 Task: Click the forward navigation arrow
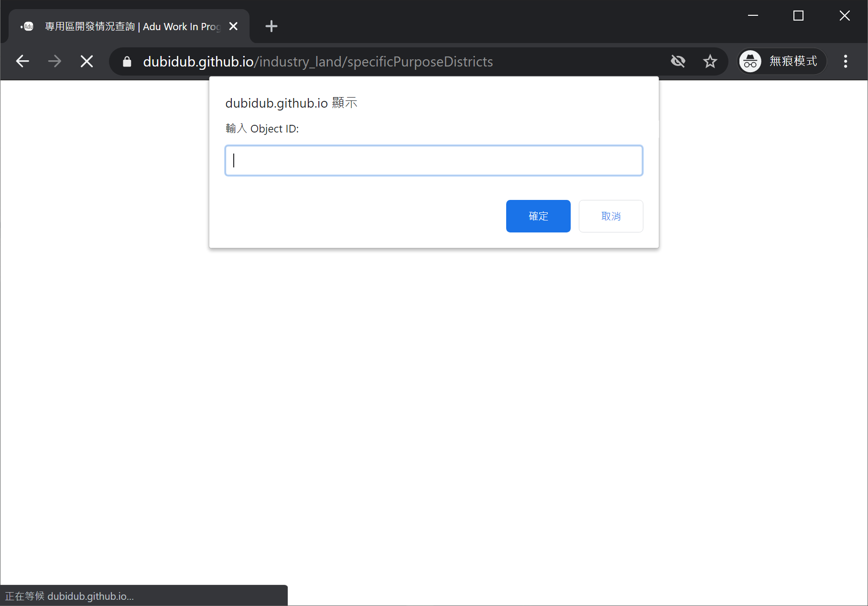coord(54,61)
